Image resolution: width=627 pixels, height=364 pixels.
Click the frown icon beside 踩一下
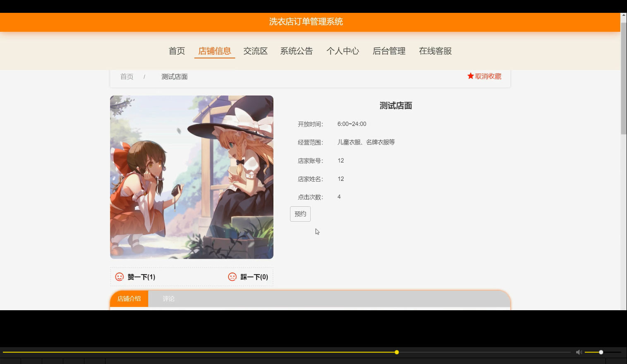pos(232,277)
